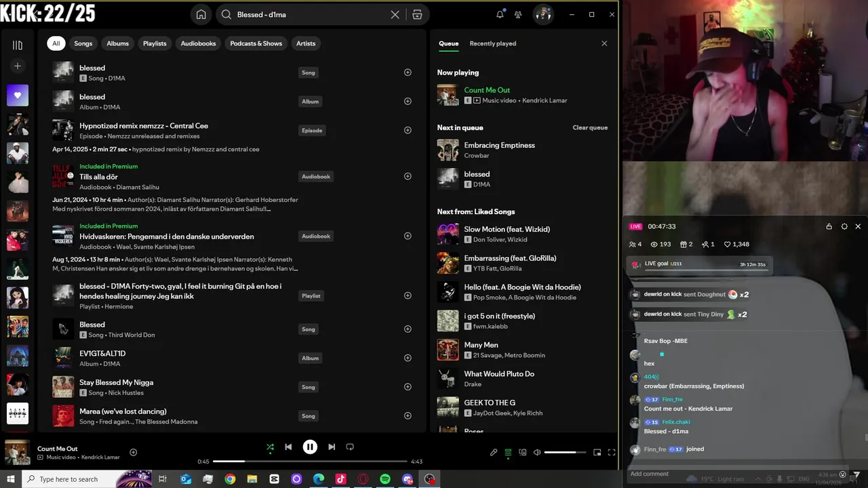Adjust the volume slider in player bar
This screenshot has height=488, width=868.
click(564, 452)
